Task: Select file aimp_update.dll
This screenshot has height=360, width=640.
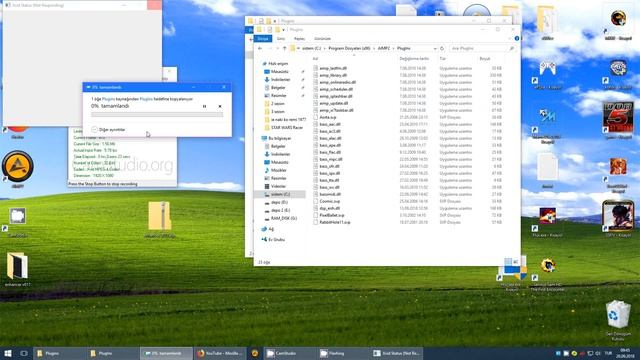Action: point(333,103)
